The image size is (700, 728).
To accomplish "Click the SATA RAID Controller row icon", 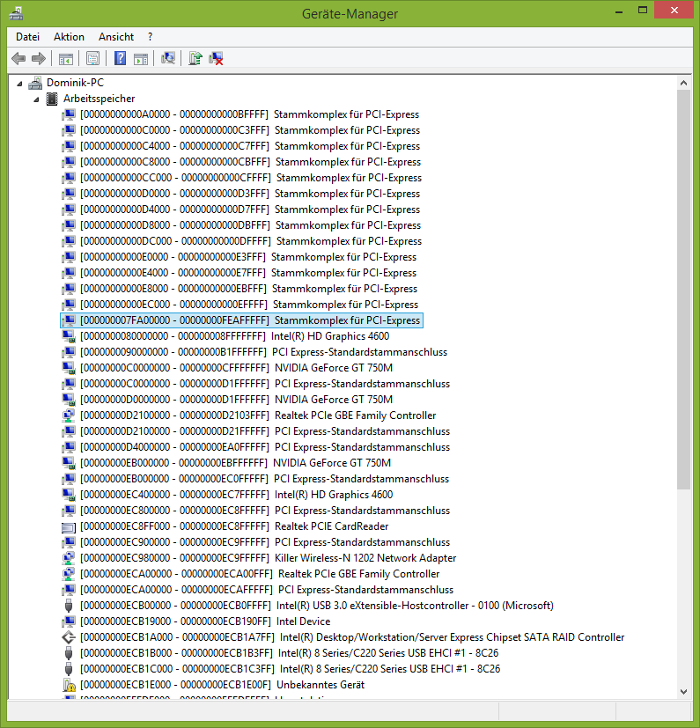I will point(69,637).
